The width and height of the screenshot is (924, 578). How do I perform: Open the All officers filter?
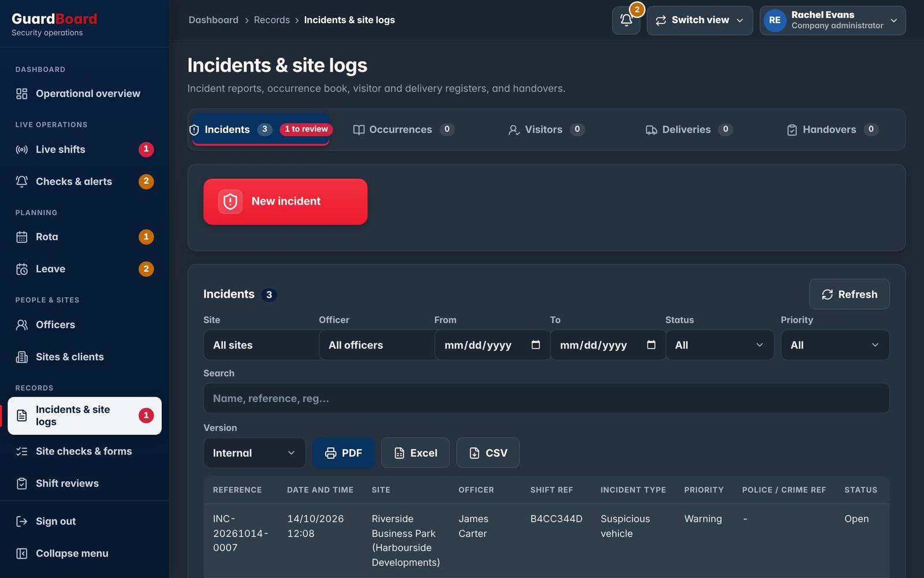coord(377,345)
